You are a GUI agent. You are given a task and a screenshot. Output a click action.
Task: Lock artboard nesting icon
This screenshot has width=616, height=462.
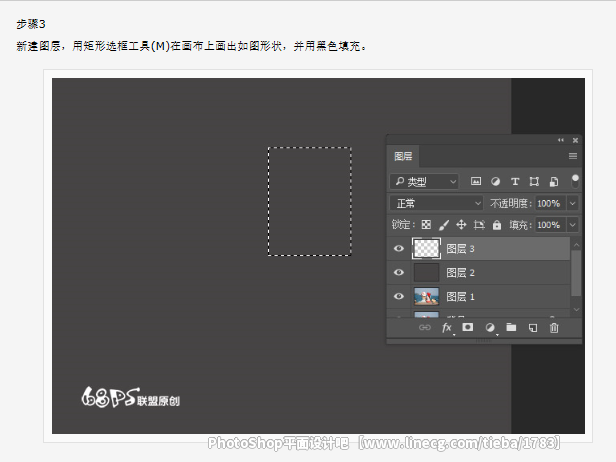[479, 225]
